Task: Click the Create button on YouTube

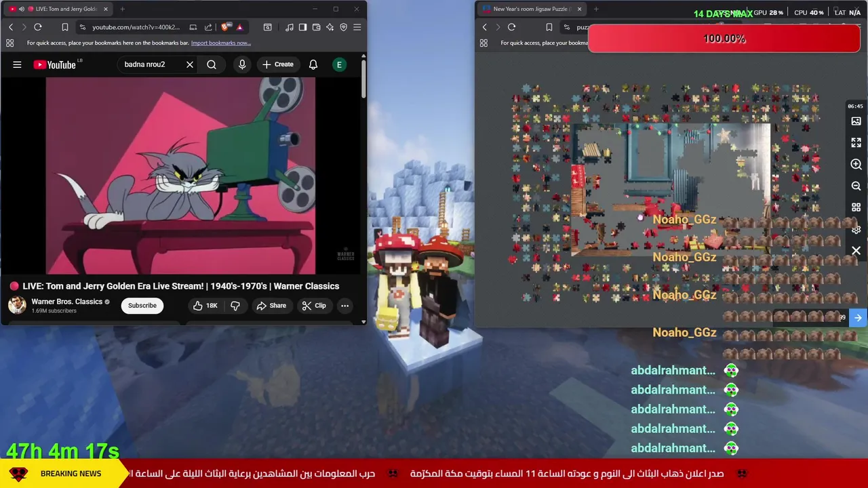Action: click(x=278, y=65)
